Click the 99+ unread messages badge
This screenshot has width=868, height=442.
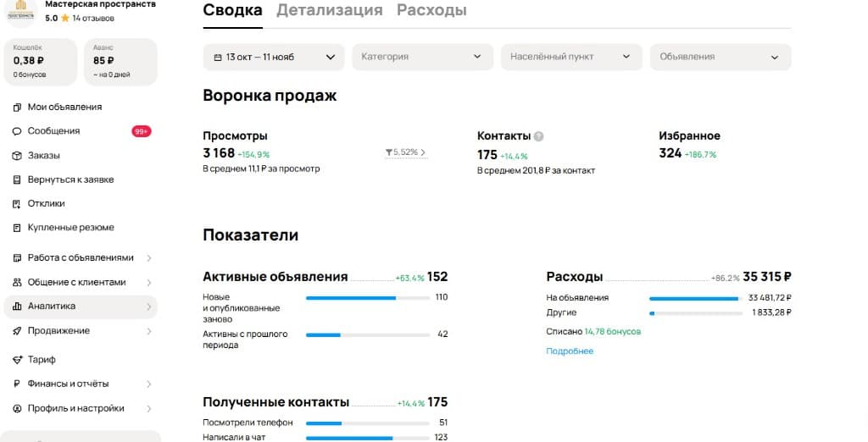(x=142, y=131)
